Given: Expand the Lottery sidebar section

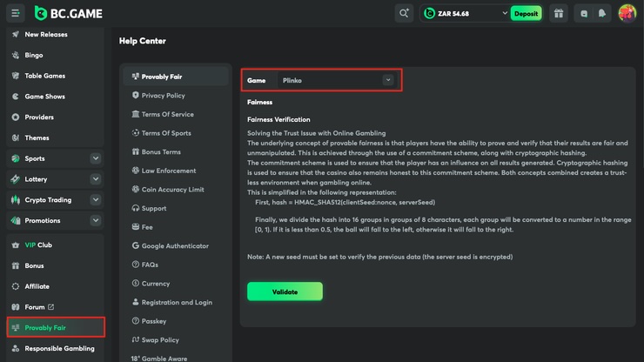Looking at the screenshot, I should [x=95, y=179].
